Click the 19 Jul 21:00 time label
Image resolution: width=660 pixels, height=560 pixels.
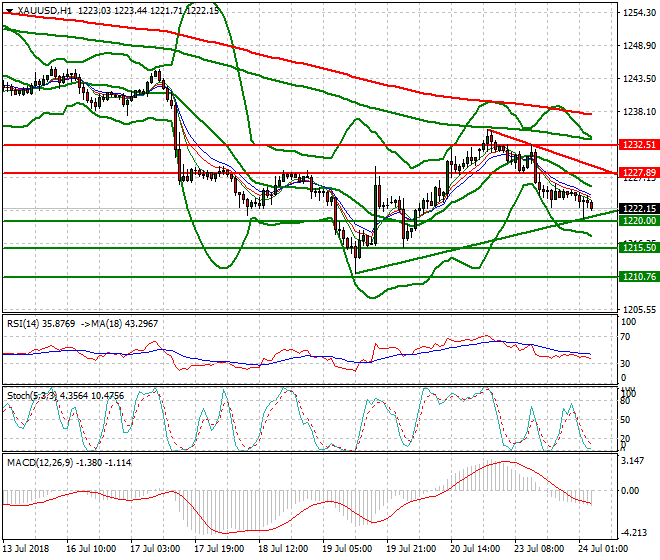pos(411,549)
